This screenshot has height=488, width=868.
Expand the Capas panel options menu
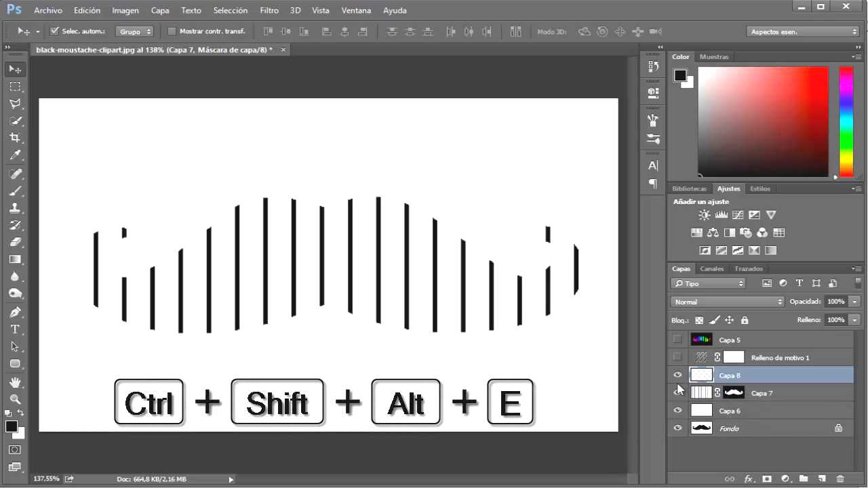click(856, 269)
